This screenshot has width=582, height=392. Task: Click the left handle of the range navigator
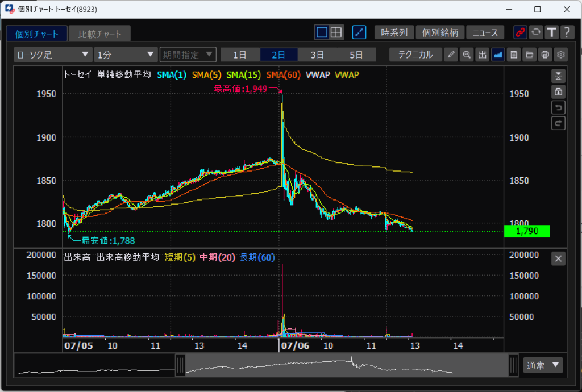180,365
